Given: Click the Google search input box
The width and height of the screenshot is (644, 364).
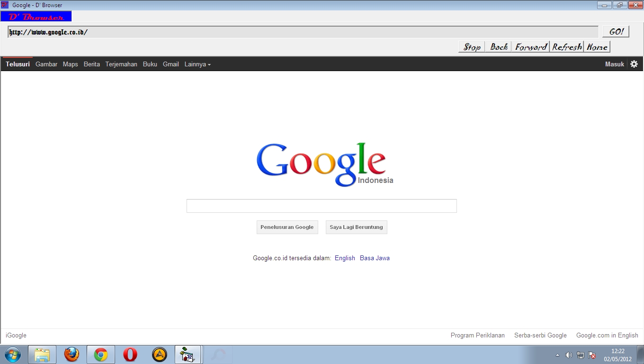Looking at the screenshot, I should 322,206.
